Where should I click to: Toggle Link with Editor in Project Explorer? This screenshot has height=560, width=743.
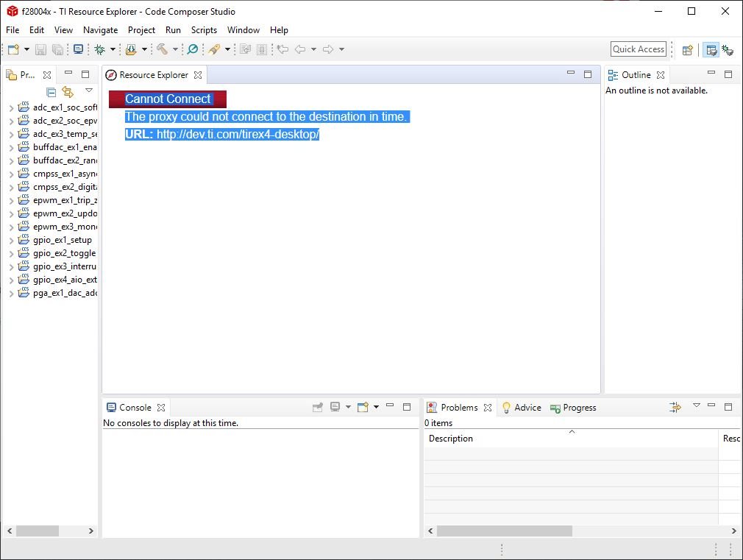pyautogui.click(x=68, y=92)
